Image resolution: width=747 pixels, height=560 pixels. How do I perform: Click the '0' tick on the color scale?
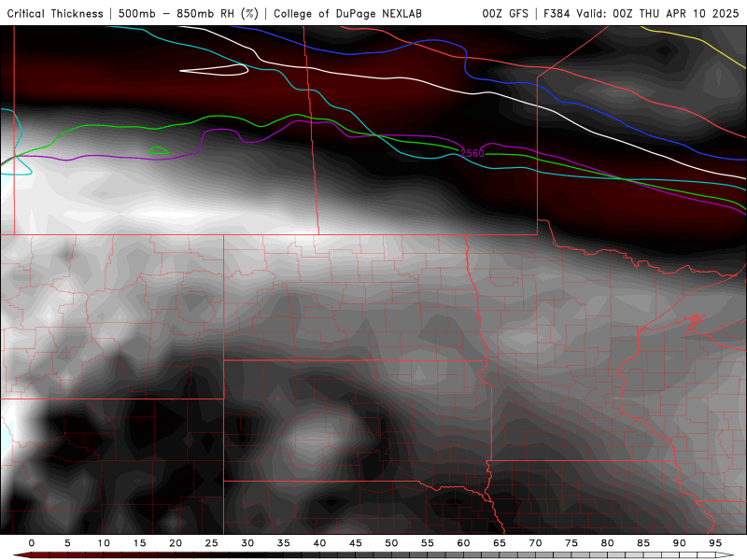pos(32,543)
